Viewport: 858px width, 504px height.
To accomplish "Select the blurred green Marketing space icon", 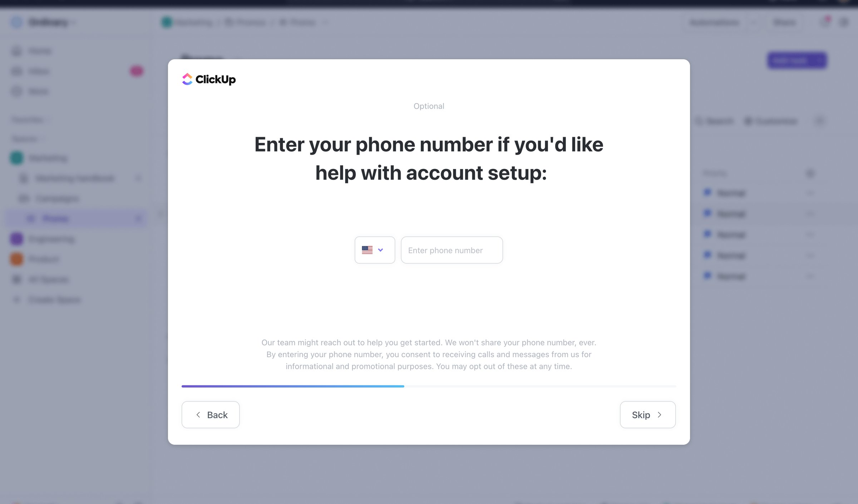I will pos(16,158).
